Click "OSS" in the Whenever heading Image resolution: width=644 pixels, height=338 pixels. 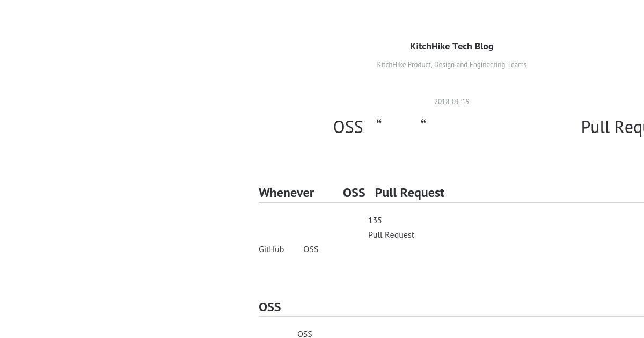[x=354, y=193]
